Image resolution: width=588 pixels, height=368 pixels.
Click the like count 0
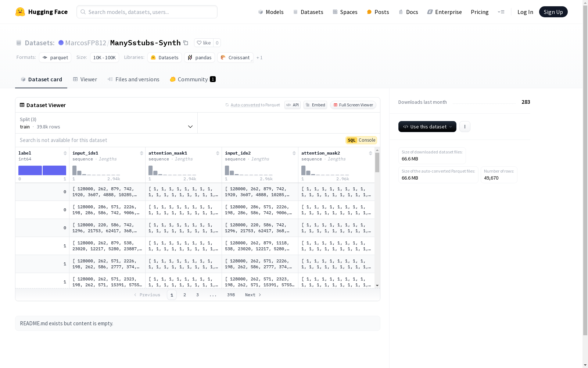tap(217, 43)
